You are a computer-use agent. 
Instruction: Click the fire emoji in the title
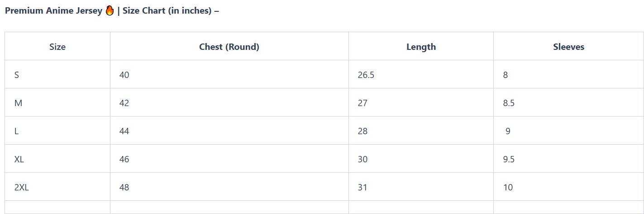[x=110, y=11]
